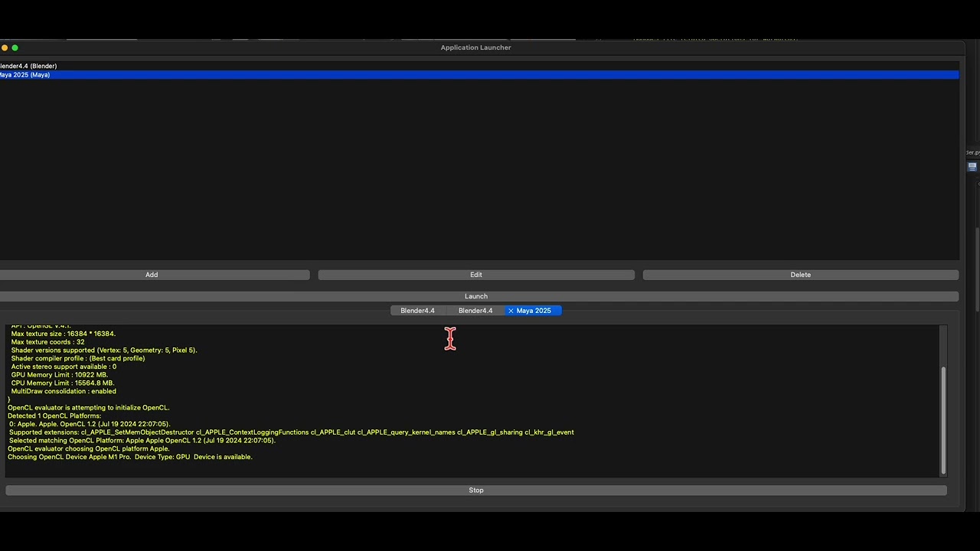The image size is (980, 551).
Task: Click 'OpenCL evaluator choosing OpenCL platform Apple.' line
Action: point(89,448)
